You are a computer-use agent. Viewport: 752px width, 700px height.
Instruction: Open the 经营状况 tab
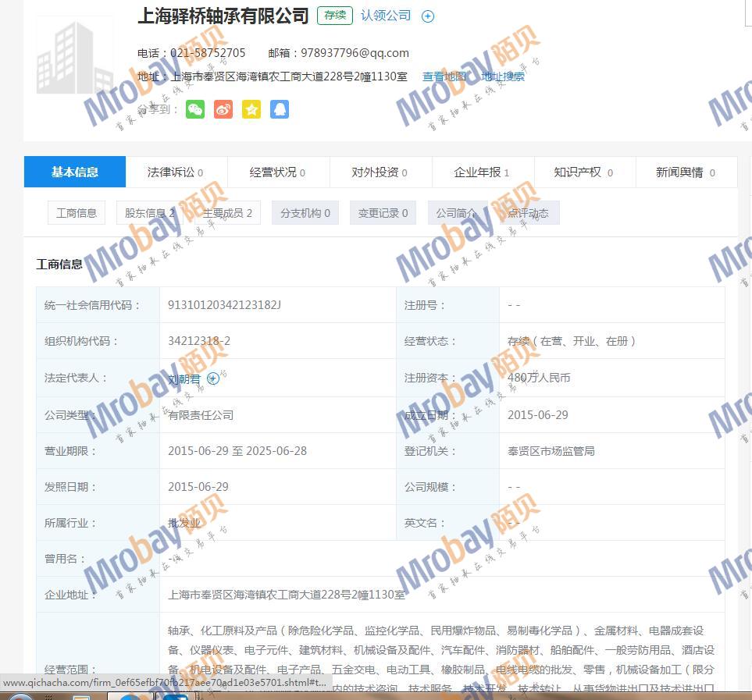point(278,172)
